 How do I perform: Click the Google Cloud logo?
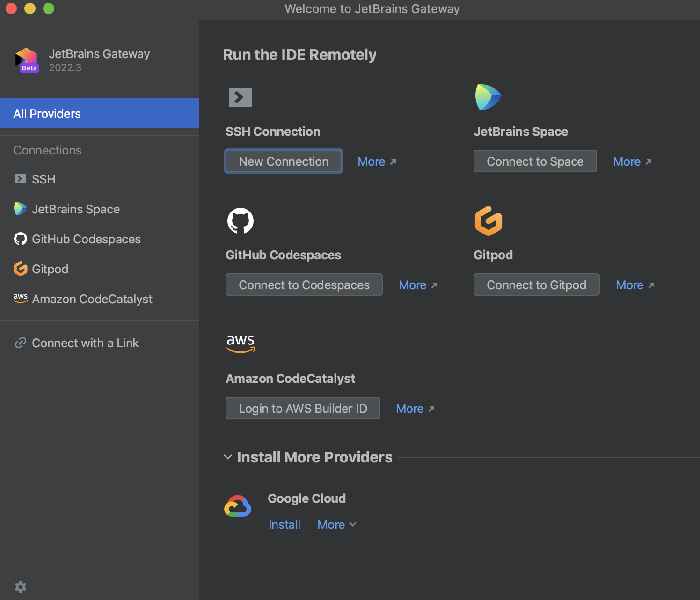click(x=238, y=506)
